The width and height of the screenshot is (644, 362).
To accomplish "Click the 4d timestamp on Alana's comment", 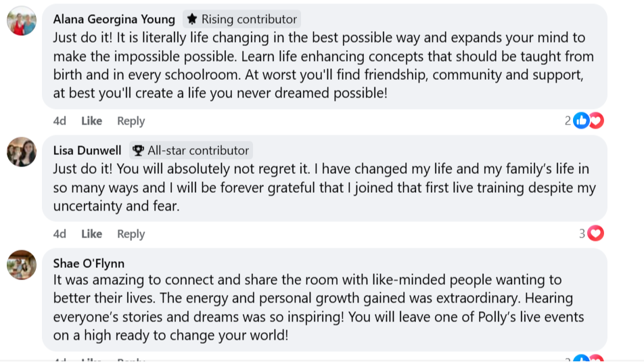I will point(60,121).
